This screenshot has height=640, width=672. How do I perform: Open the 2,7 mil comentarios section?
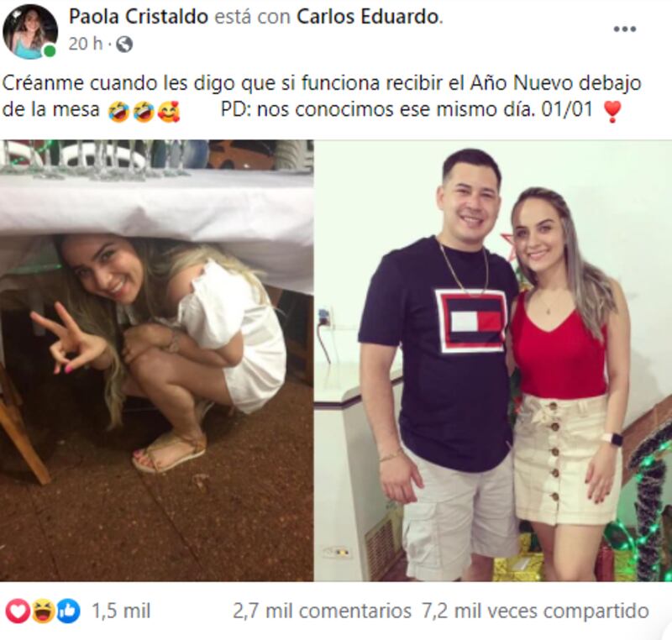pos(322,611)
